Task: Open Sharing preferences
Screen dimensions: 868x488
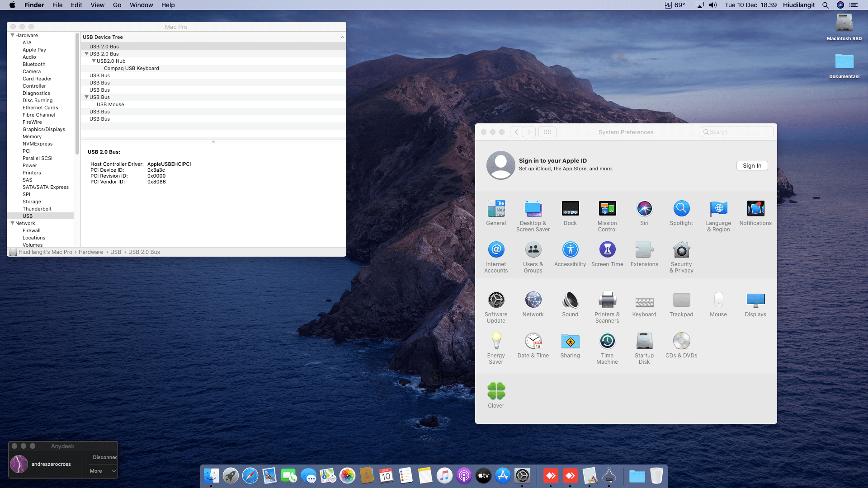Action: point(570,342)
